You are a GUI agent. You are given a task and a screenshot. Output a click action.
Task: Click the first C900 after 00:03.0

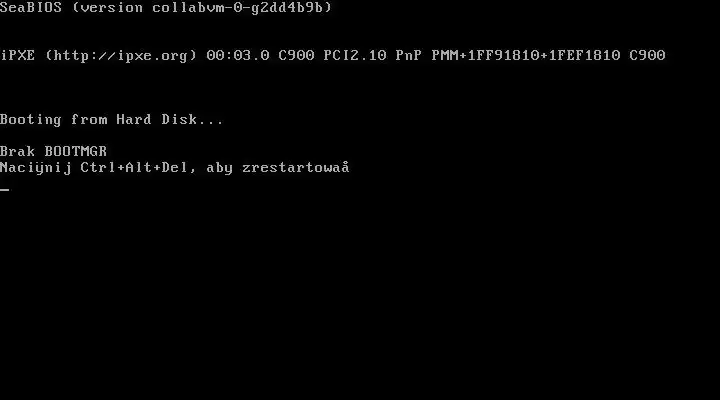coord(297,56)
